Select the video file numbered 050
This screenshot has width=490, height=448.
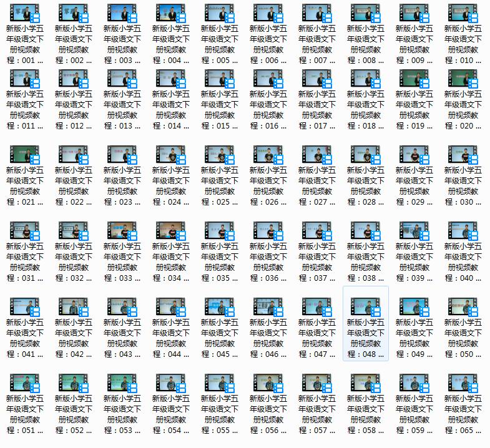point(463,307)
